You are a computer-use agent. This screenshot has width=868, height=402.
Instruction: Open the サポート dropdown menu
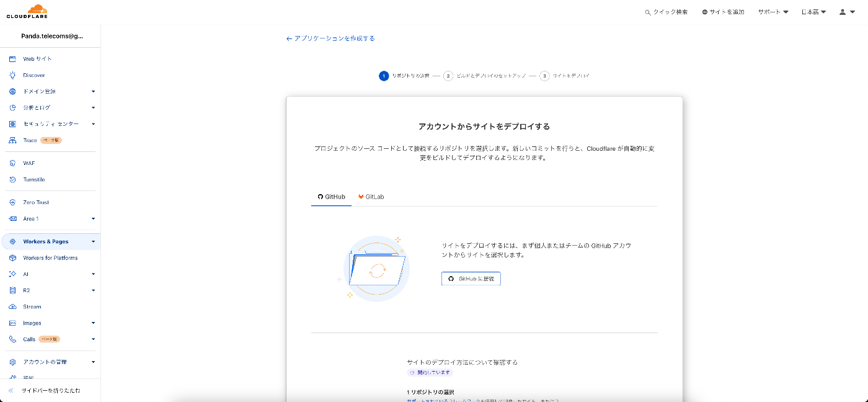[x=773, y=12]
